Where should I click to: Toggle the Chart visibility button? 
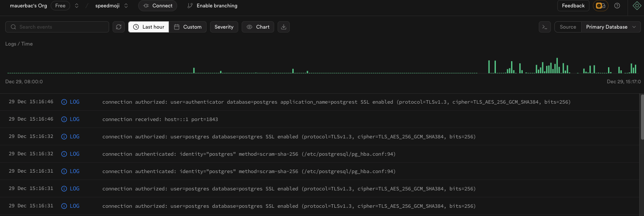click(x=258, y=27)
